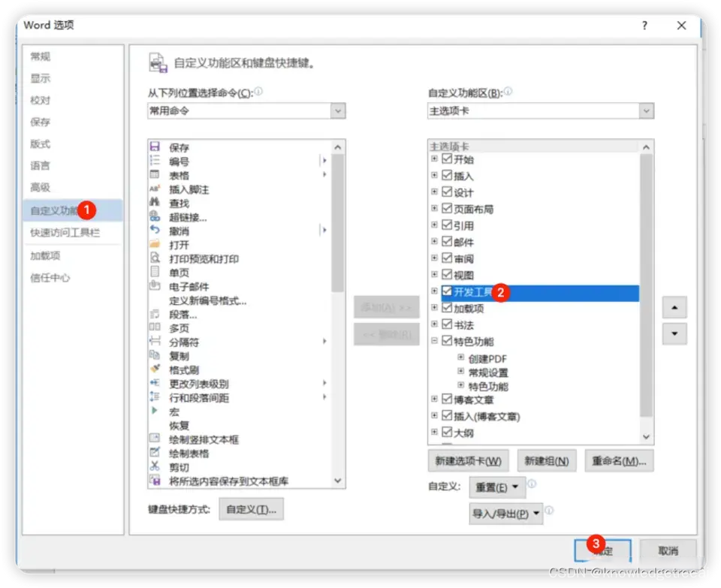Click command list scroll-down arrow
Viewport: 721px width, 588px height.
click(x=338, y=481)
